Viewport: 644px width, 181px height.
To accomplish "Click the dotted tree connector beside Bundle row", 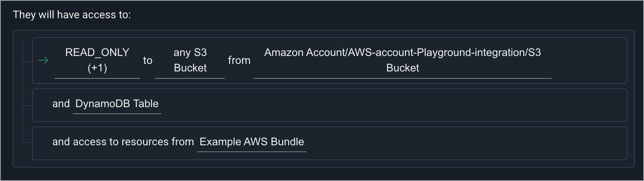I will (27, 142).
